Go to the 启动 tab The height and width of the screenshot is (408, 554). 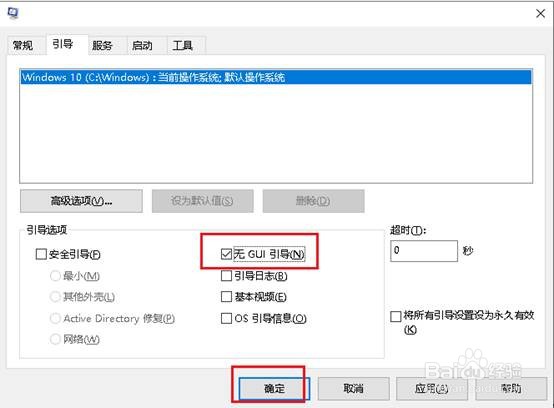click(x=142, y=46)
